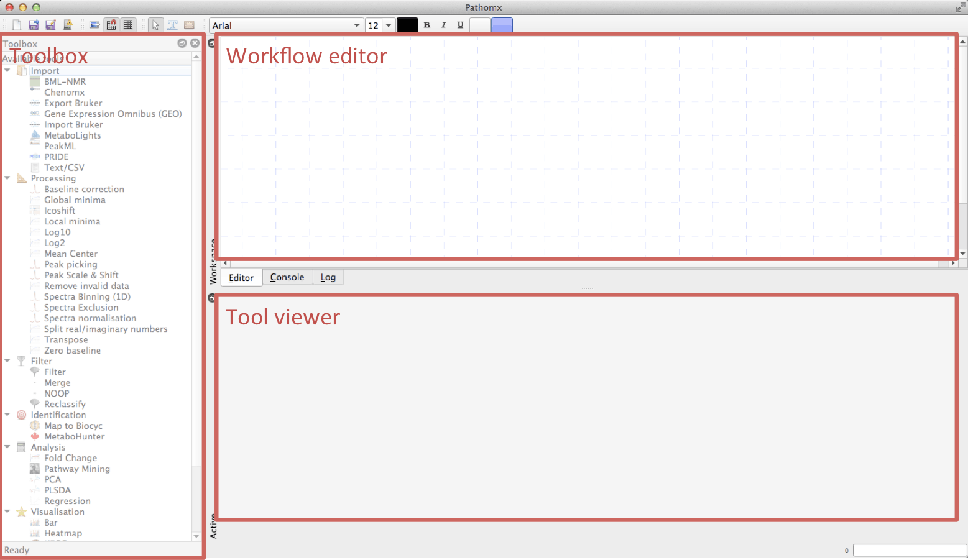Toggle bold text formatting
968x560 pixels.
tap(427, 24)
